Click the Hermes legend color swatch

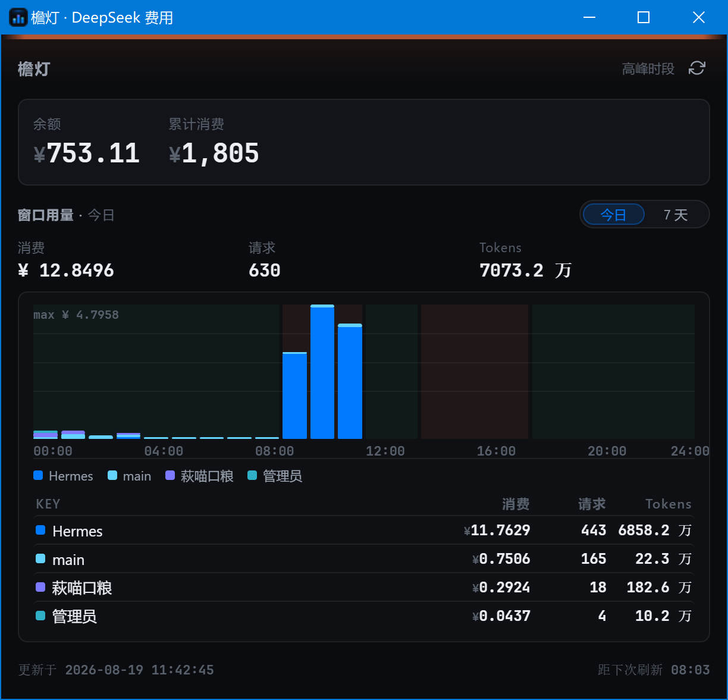click(x=38, y=475)
